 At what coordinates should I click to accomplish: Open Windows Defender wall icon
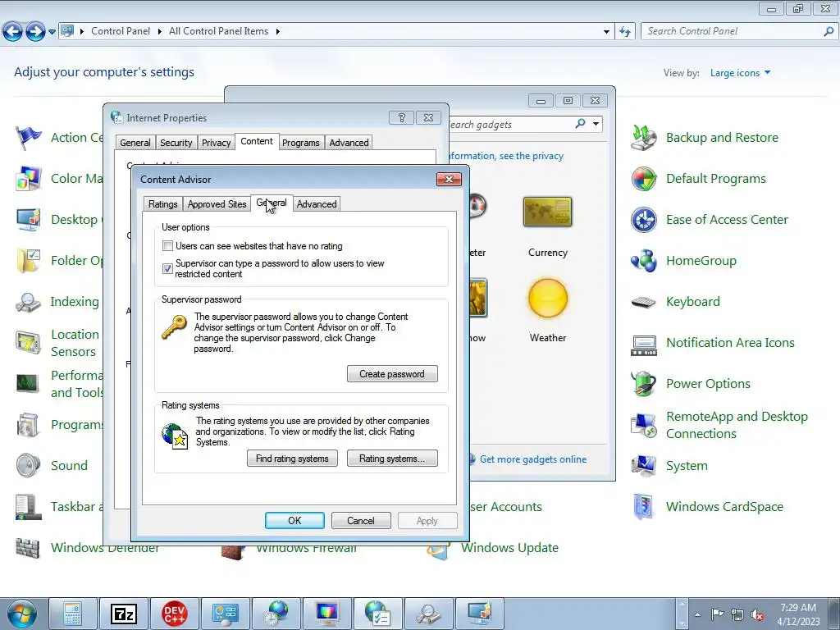point(28,547)
